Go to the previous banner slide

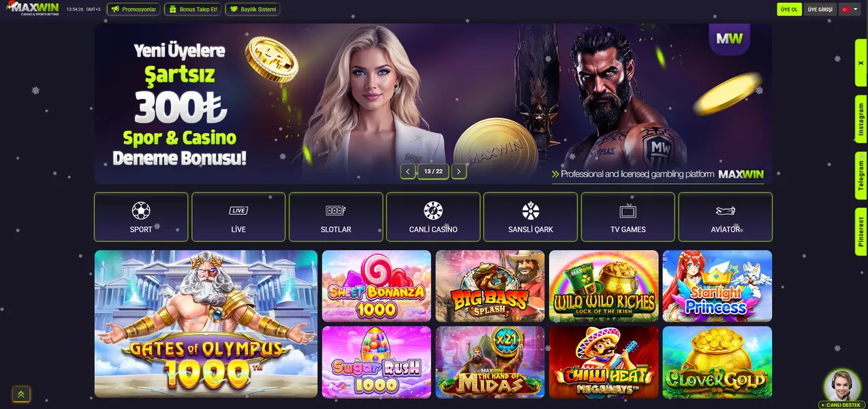click(407, 172)
